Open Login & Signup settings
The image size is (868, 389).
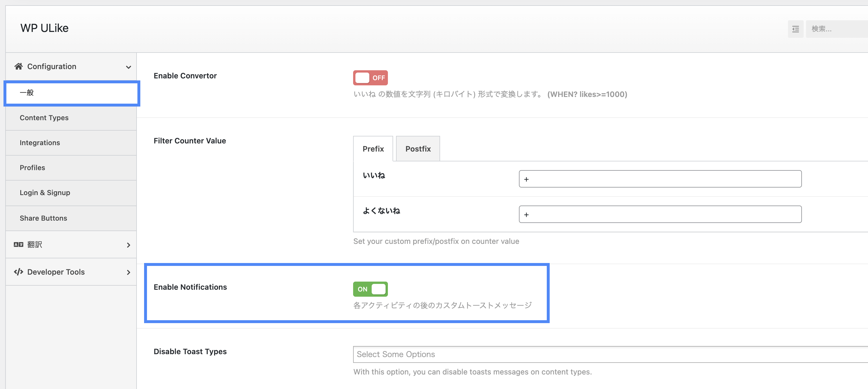point(45,193)
